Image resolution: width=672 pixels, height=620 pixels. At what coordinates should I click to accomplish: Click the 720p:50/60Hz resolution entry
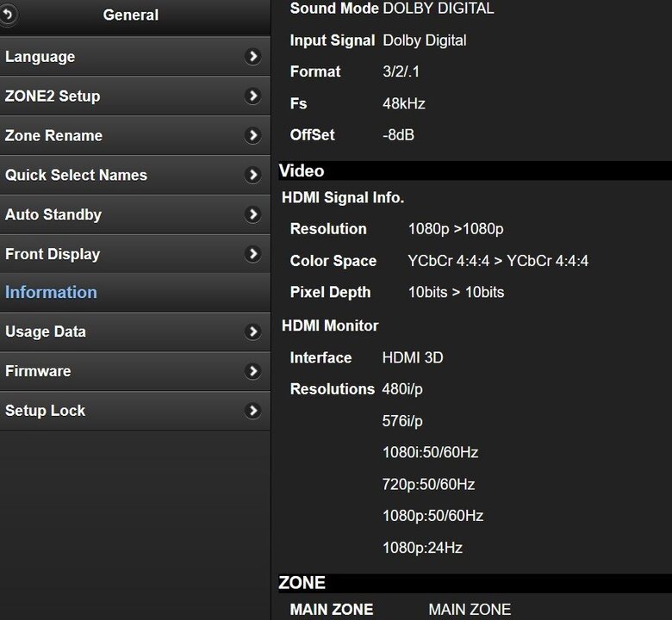(x=428, y=485)
